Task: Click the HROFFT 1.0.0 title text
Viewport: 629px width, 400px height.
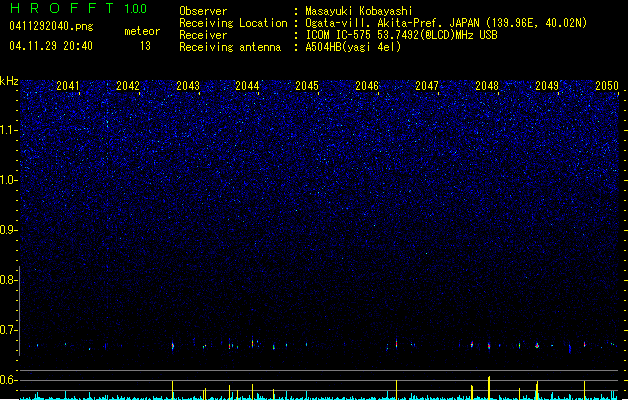Action: point(78,8)
